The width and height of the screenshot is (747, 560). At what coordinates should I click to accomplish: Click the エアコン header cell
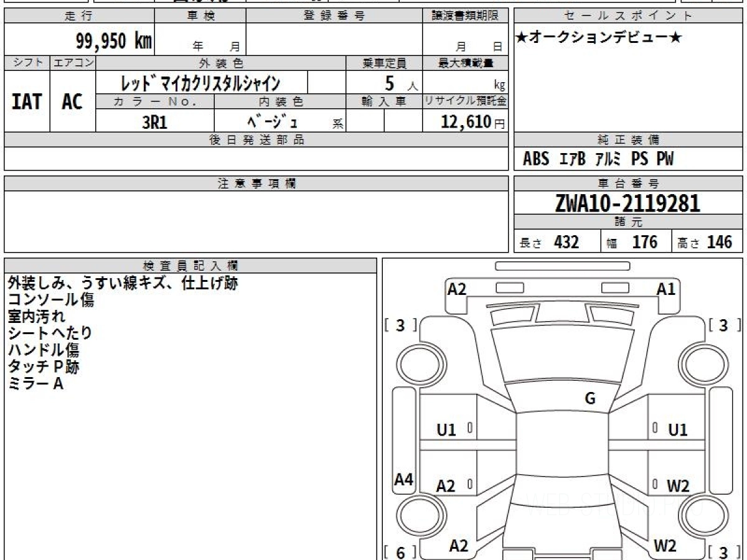pyautogui.click(x=73, y=63)
